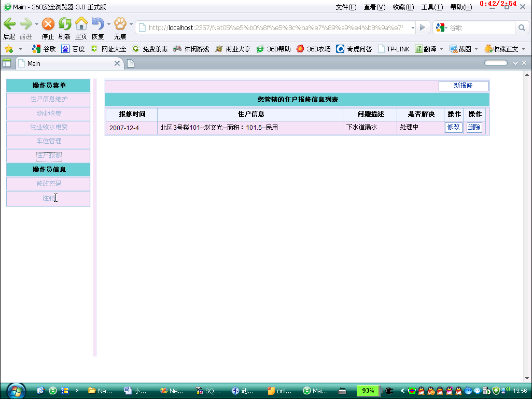
Task: Open the tab list chevron
Action: click(515, 63)
